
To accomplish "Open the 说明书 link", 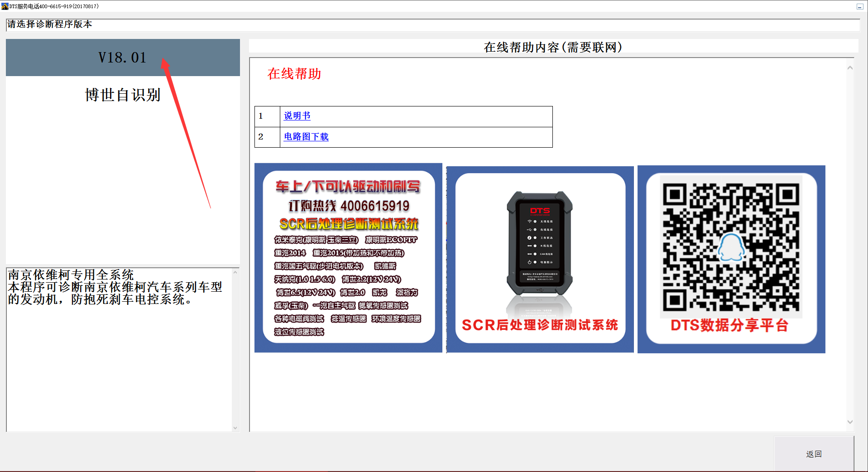I will [297, 116].
